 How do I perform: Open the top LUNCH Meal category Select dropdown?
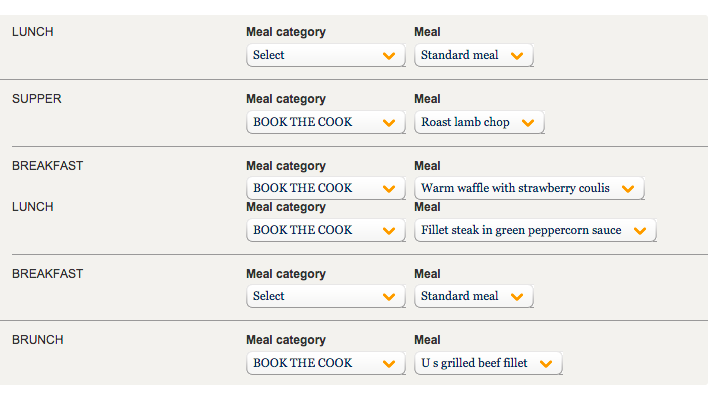[x=326, y=55]
